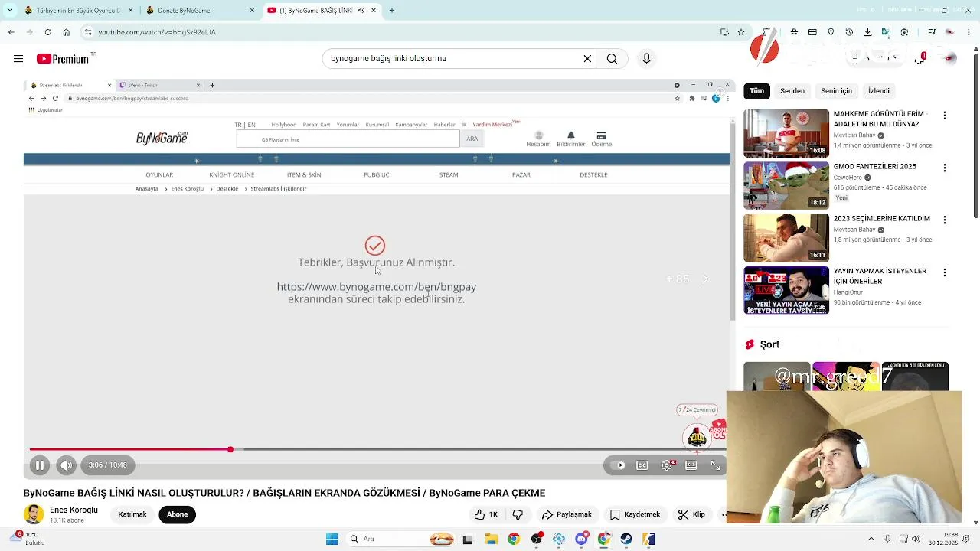
Task: Run search with the magnifier button
Action: tap(612, 59)
